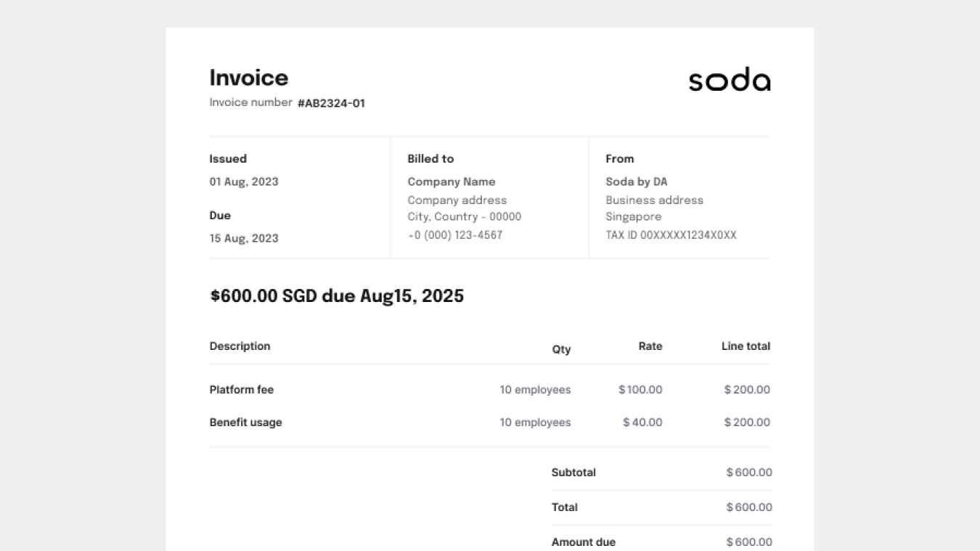Click the Total row label
This screenshot has height=551, width=980.
(564, 507)
